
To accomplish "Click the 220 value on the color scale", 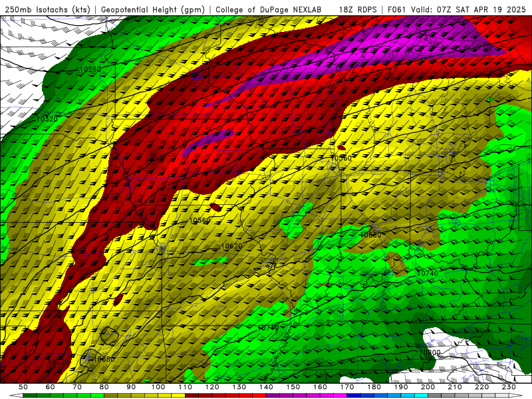I will pos(481,387).
